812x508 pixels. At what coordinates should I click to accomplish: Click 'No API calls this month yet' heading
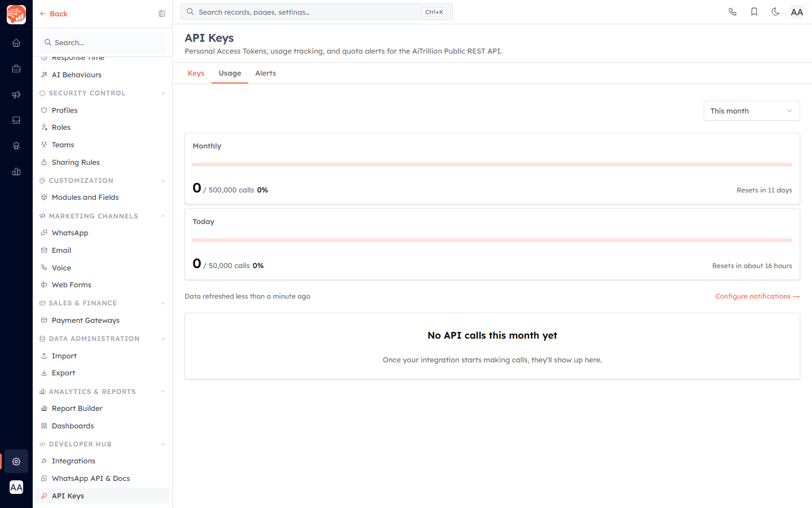pos(492,335)
